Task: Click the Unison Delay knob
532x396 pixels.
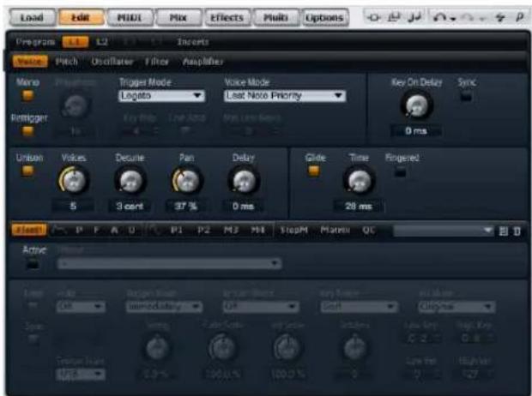Action: pos(244,180)
